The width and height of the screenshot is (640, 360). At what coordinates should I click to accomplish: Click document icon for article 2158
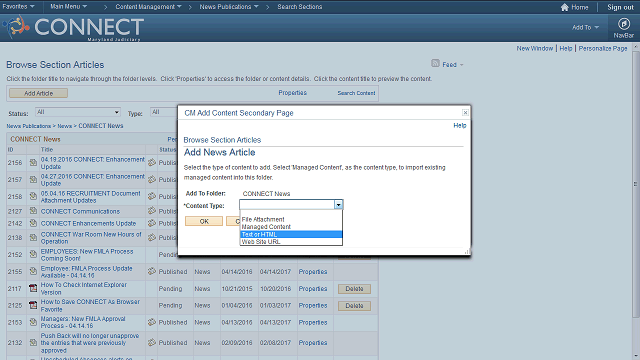click(x=33, y=196)
